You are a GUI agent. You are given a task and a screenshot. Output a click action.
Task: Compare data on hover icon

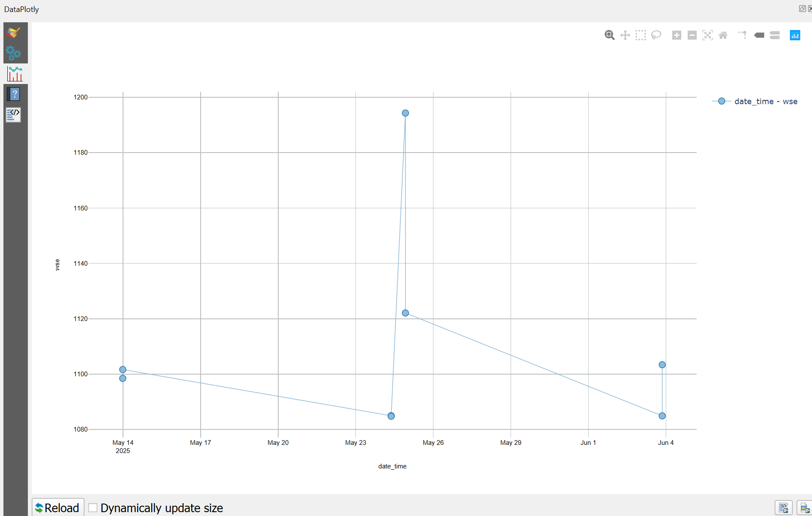[774, 35]
